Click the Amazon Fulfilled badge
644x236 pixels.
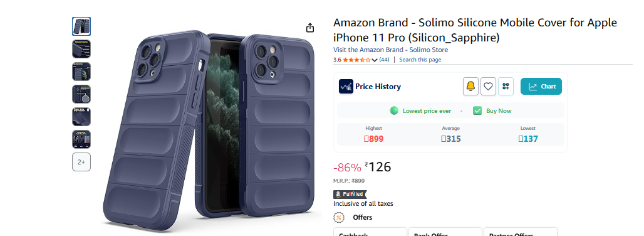point(349,194)
